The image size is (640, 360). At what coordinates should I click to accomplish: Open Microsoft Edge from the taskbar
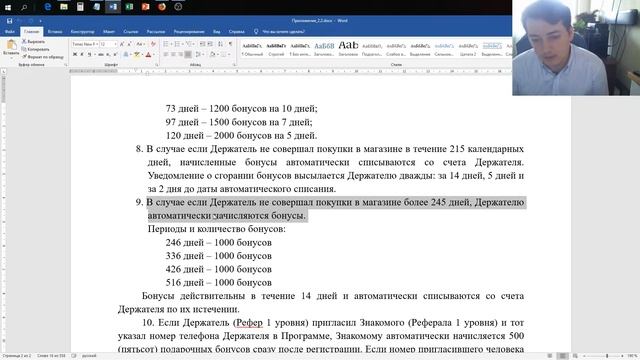pyautogui.click(x=48, y=7)
